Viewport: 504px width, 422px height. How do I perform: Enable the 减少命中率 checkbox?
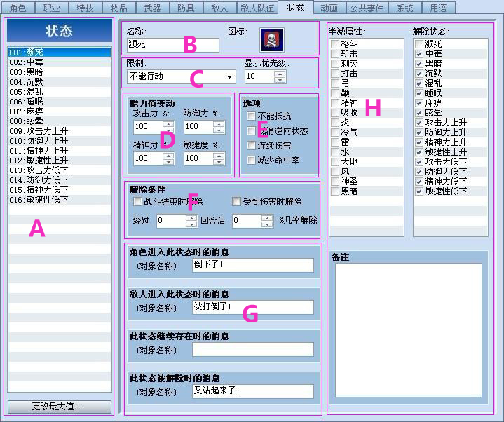point(251,160)
